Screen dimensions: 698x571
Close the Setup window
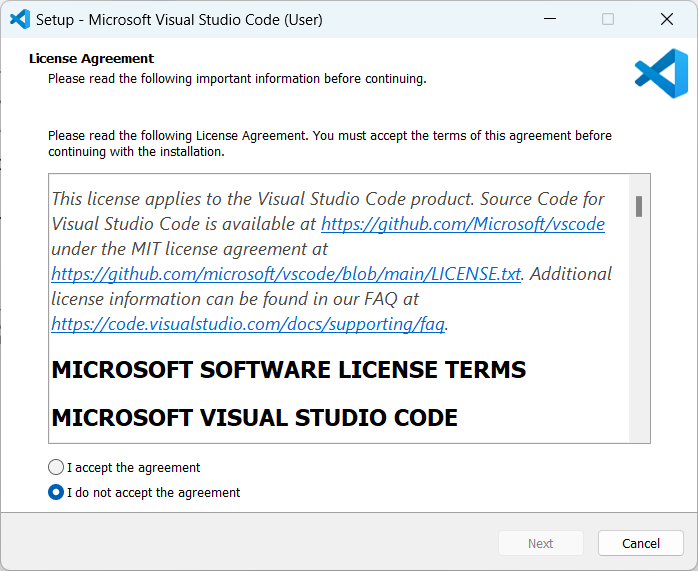[x=667, y=19]
